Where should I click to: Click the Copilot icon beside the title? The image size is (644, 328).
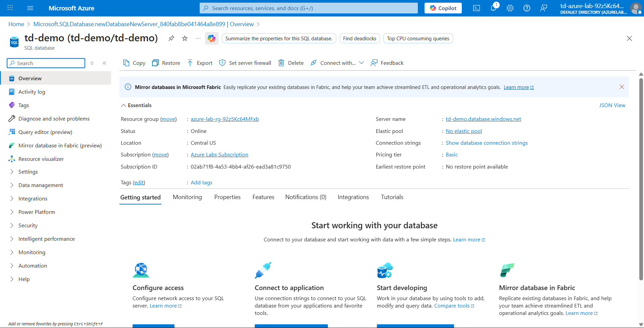click(x=211, y=38)
